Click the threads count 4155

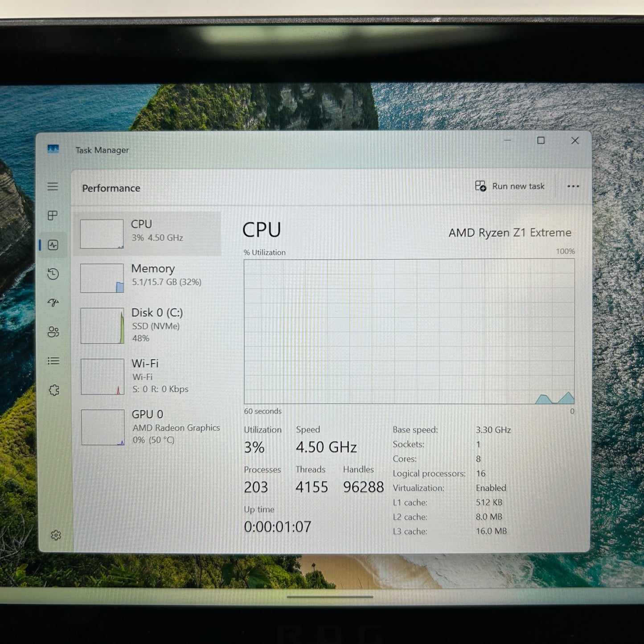tap(312, 487)
